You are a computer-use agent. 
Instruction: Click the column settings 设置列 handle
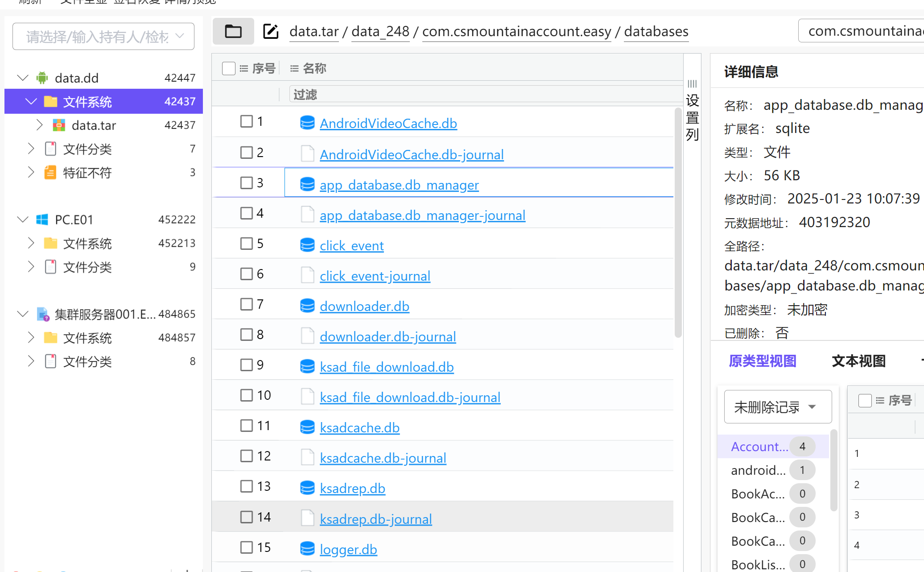pyautogui.click(x=692, y=112)
